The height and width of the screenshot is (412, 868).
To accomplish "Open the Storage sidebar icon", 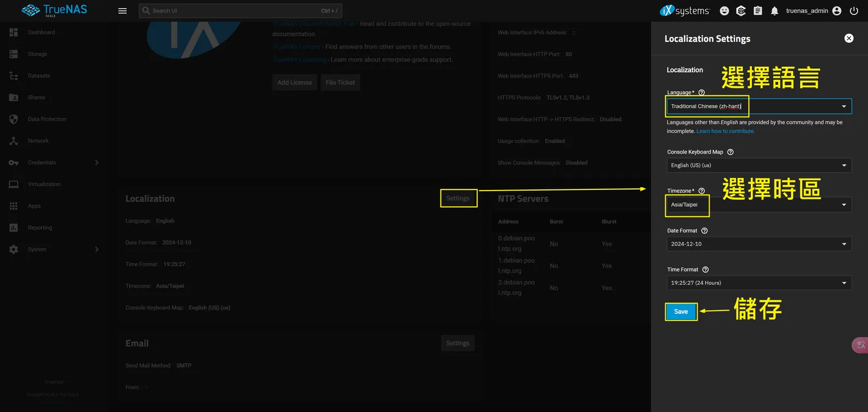I will pos(14,54).
